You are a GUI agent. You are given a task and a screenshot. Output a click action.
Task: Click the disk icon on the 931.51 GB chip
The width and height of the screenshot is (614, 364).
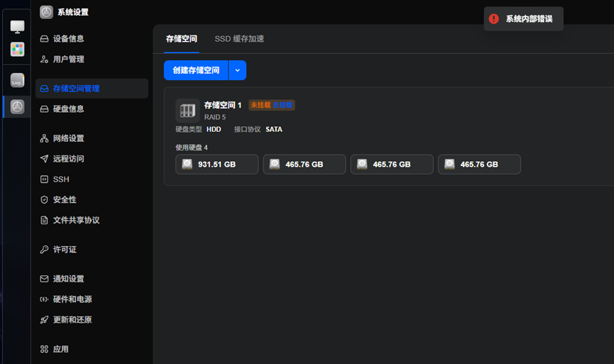pyautogui.click(x=187, y=164)
